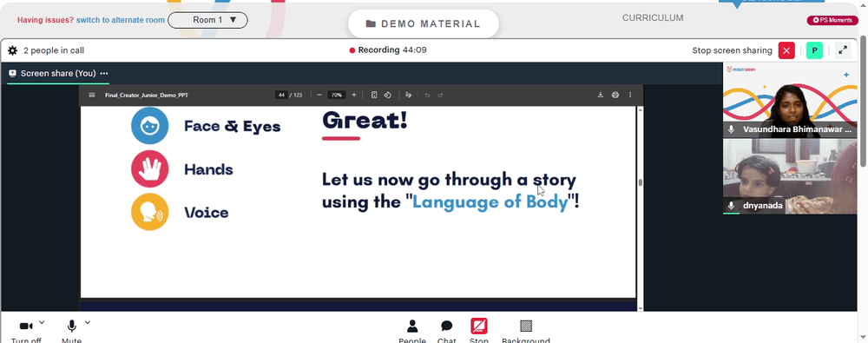Open call settings gear icon
The width and height of the screenshot is (868, 343).
click(13, 50)
